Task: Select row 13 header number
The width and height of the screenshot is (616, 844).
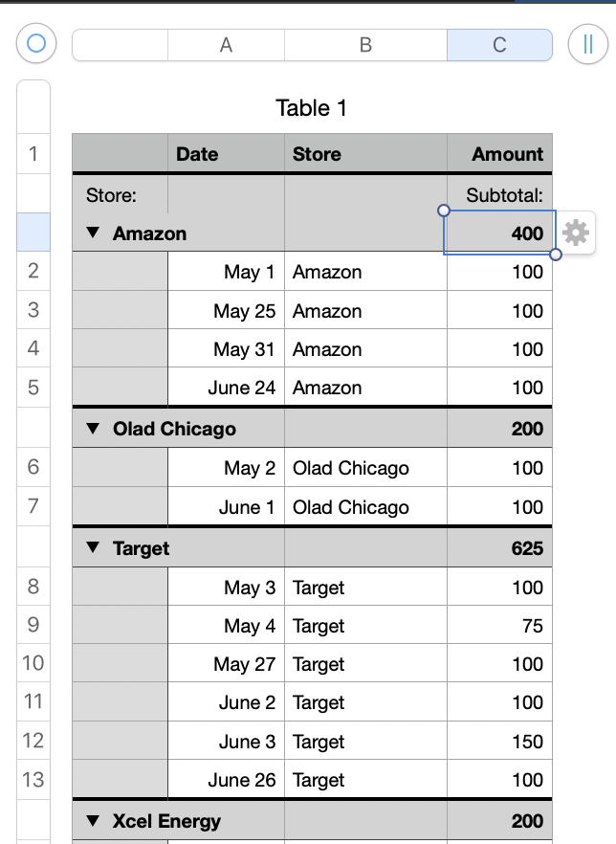Action: [33, 780]
